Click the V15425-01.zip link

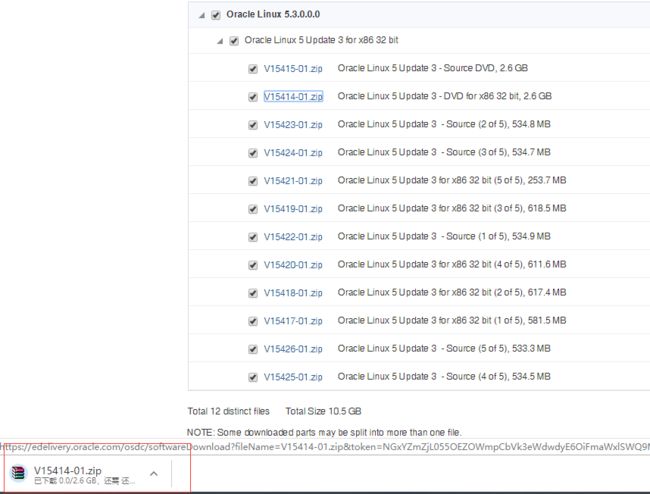[x=293, y=377]
